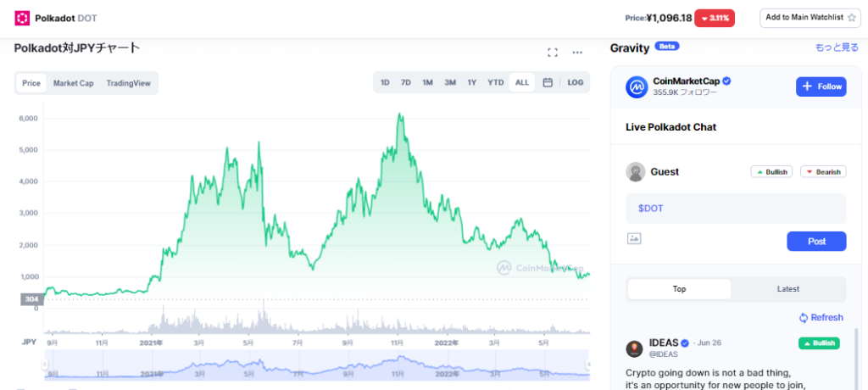Click the chart more options ellipsis
868x390 pixels.
[x=577, y=53]
